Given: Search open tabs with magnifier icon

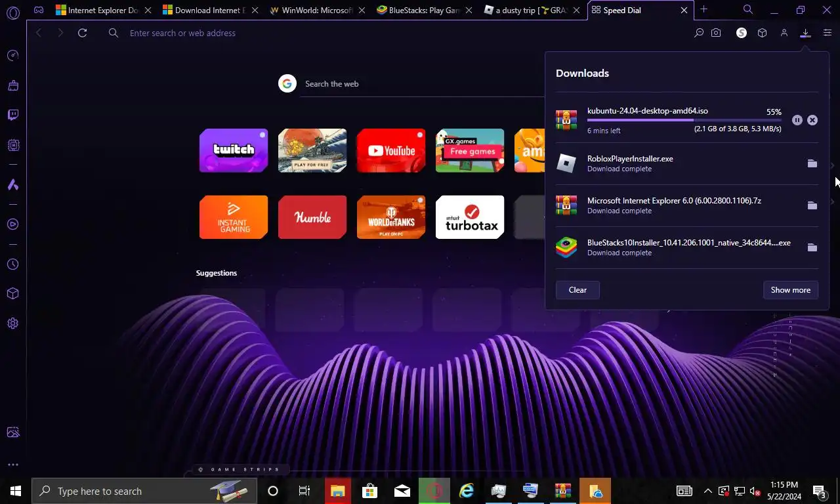Looking at the screenshot, I should tap(748, 10).
